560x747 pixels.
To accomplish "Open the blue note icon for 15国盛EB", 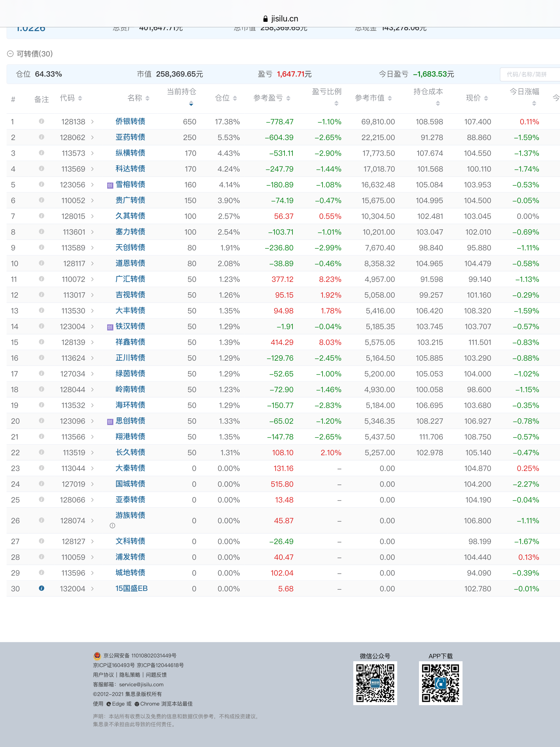I will click(41, 588).
